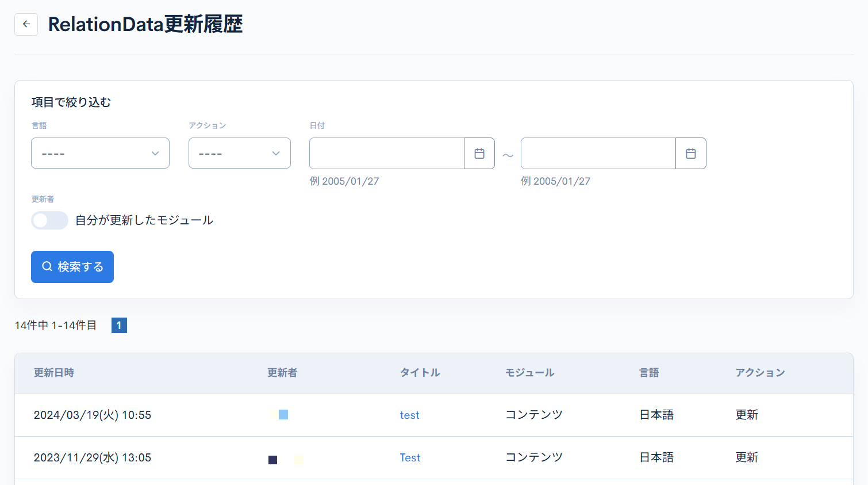This screenshot has height=485, width=868.
Task: Click the back arrow next to the page title
Action: (26, 24)
